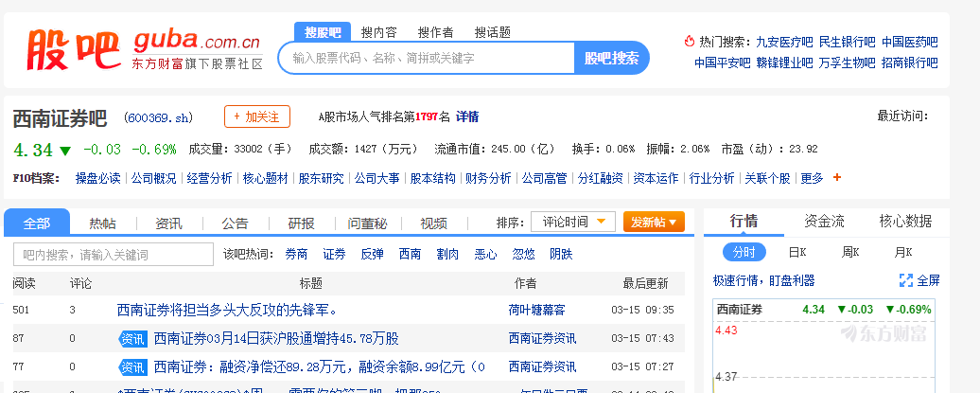The width and height of the screenshot is (980, 393).
Task: Open hot search 民生银行吧
Action: pos(848,42)
